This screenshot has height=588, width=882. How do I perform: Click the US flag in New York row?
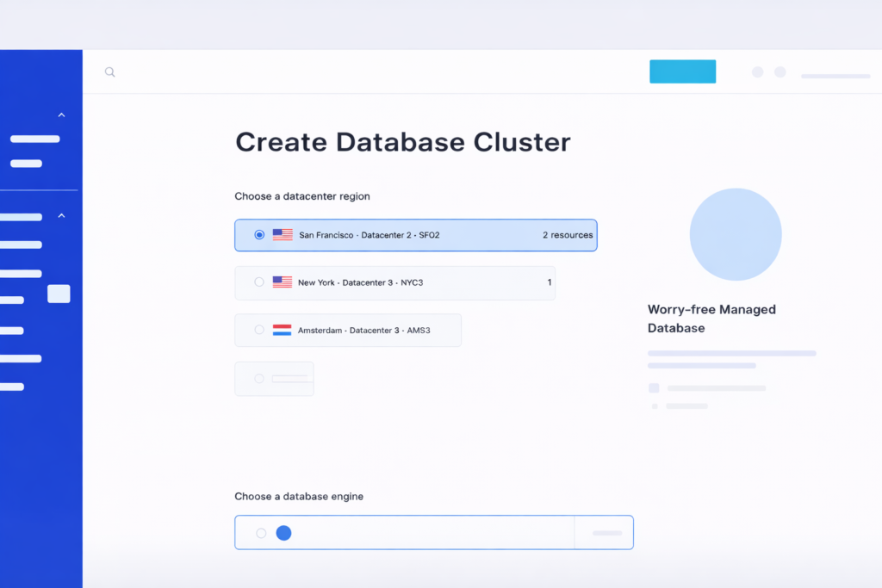click(282, 282)
